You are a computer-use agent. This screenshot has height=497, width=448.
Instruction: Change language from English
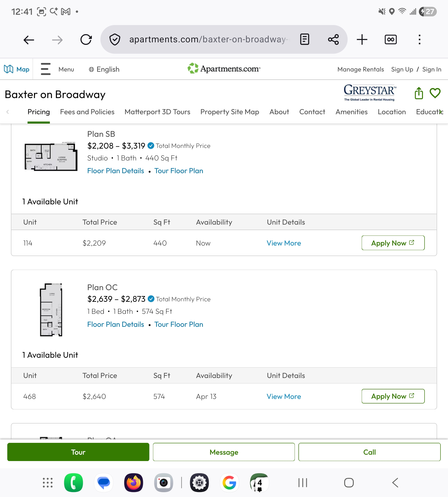tap(104, 69)
